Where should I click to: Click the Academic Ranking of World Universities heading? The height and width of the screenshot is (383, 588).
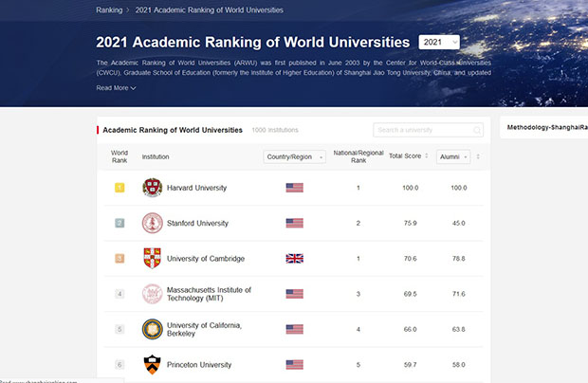pyautogui.click(x=173, y=130)
